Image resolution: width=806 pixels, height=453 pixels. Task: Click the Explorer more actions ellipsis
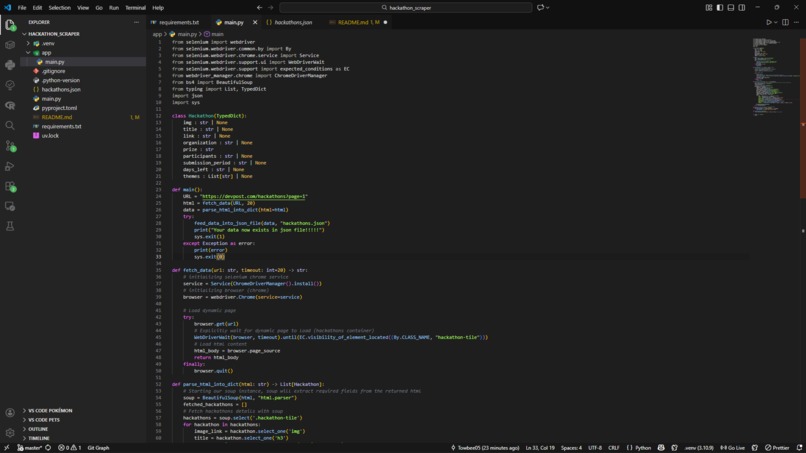click(136, 22)
